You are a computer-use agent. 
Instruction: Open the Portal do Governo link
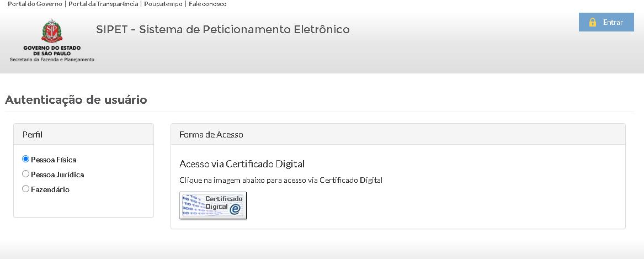tap(35, 4)
